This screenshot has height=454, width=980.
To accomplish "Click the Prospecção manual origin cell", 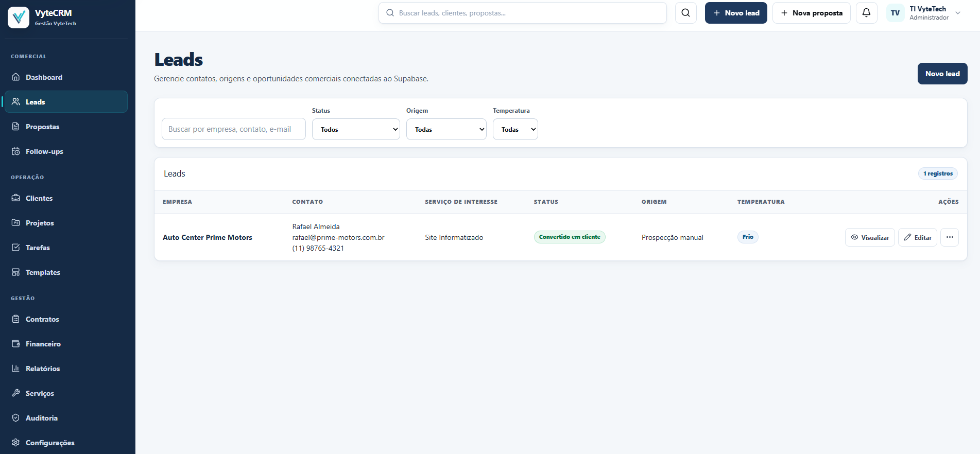I will pos(673,237).
